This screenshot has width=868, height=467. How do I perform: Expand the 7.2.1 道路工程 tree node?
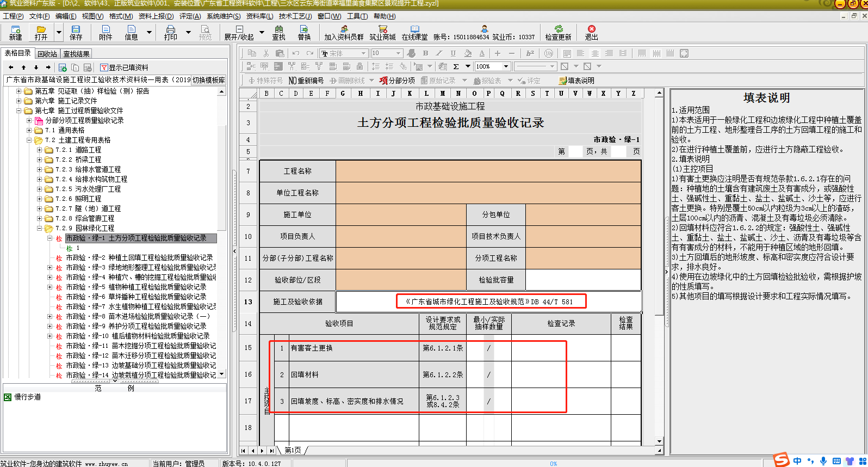pos(39,150)
